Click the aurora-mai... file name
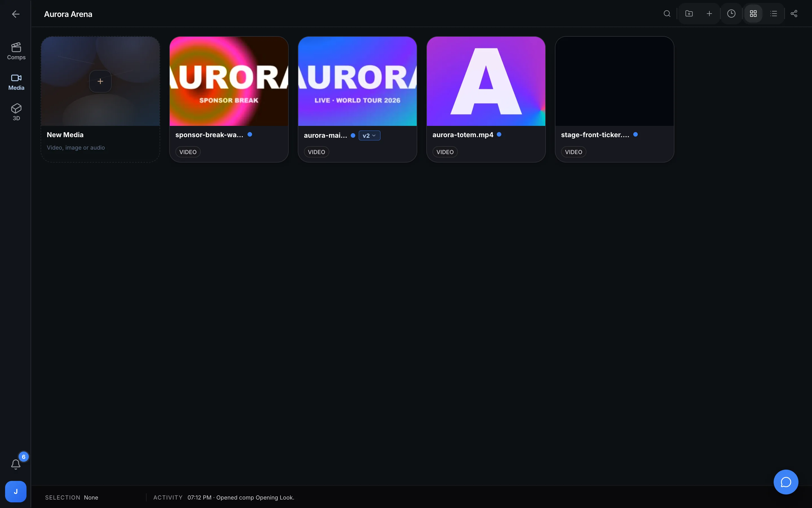Viewport: 812px width, 508px height. 325,135
